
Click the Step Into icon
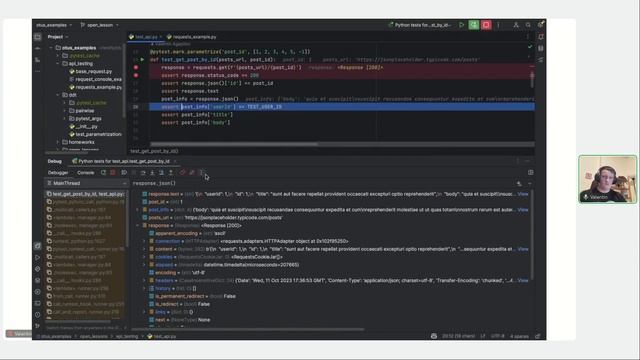152,173
